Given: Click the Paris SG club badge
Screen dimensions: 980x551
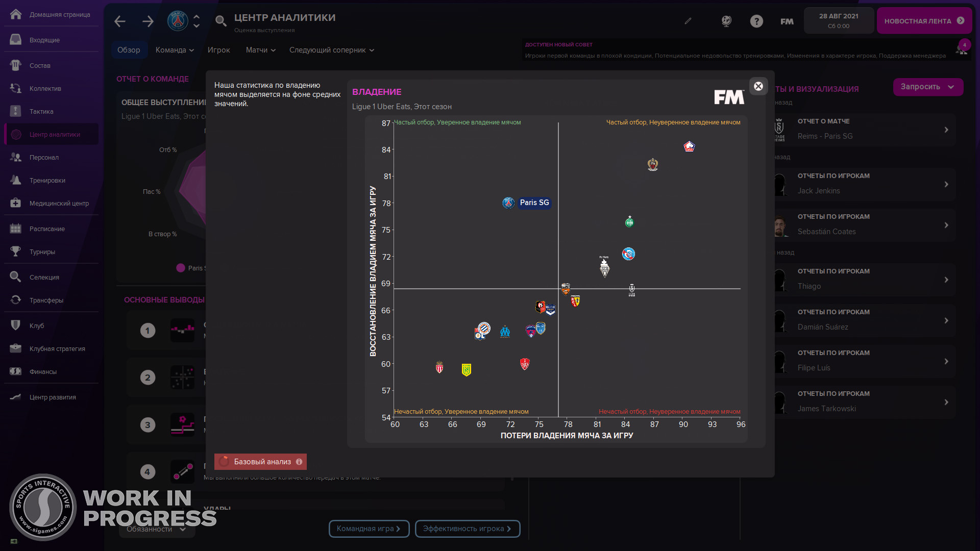Looking at the screenshot, I should pyautogui.click(x=178, y=21).
